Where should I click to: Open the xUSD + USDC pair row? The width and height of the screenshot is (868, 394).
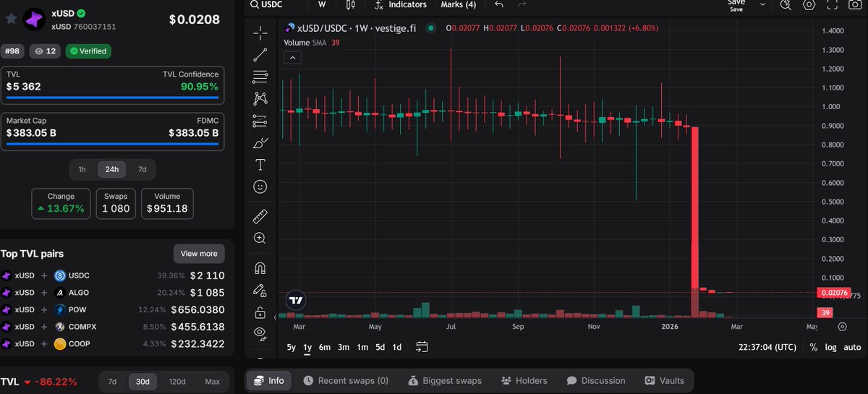[x=113, y=275]
